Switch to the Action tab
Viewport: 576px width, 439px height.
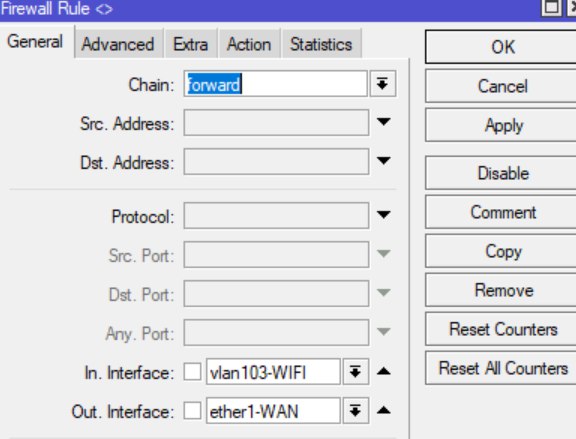249,44
